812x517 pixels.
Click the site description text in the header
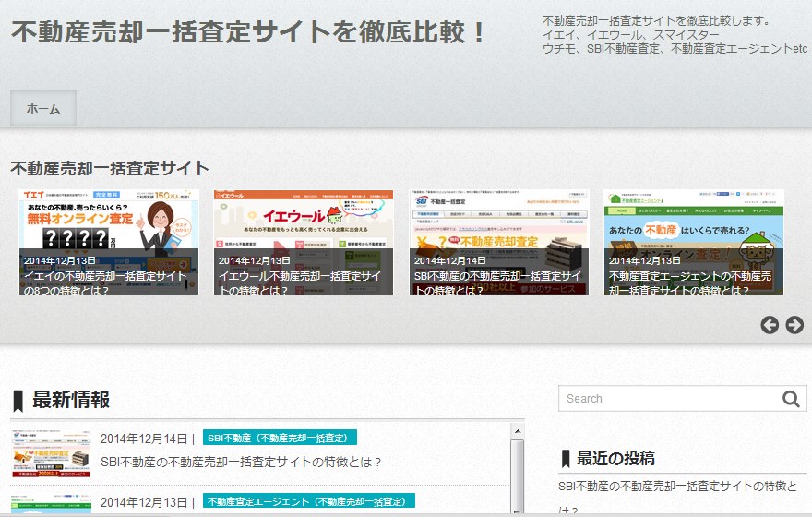675,35
